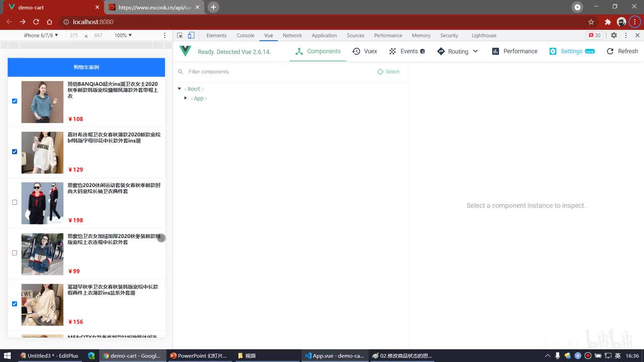Select the App component in tree
Viewport: 644px width, 362px height.
point(199,98)
